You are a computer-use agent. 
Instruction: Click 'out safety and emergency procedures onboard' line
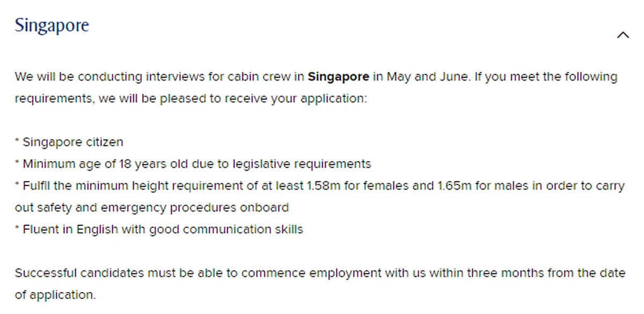click(x=152, y=208)
